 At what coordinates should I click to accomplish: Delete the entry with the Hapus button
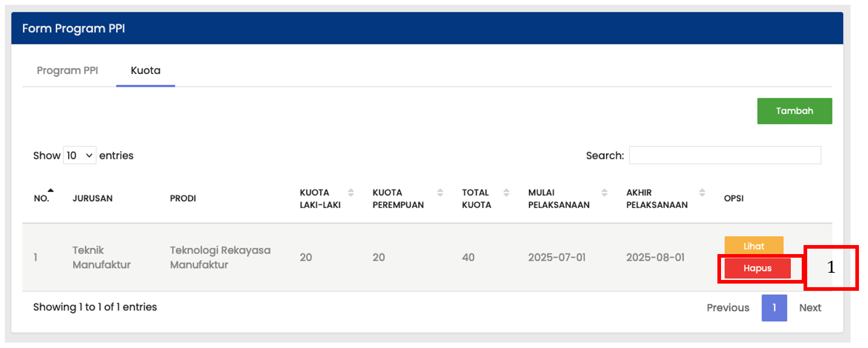coord(757,269)
